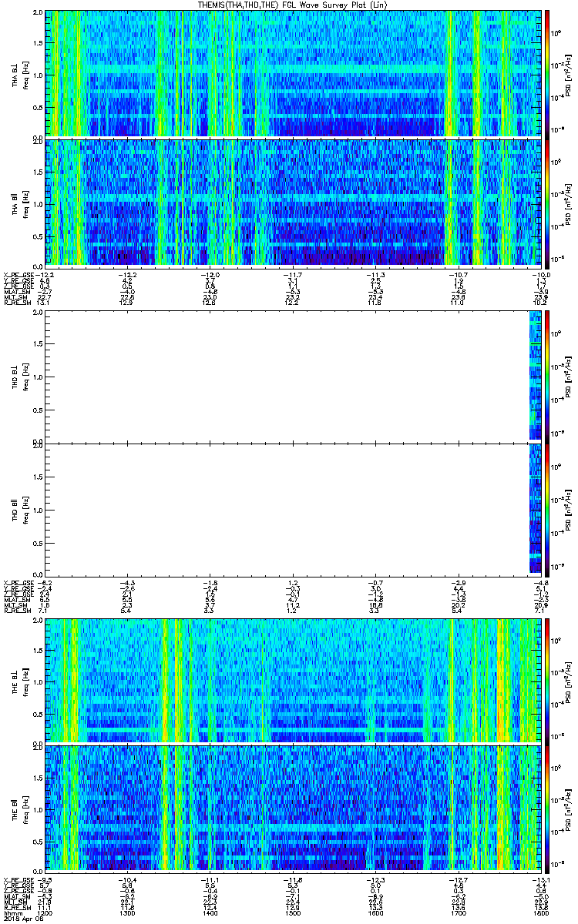Click the THD B∥ data strip

click(535, 508)
